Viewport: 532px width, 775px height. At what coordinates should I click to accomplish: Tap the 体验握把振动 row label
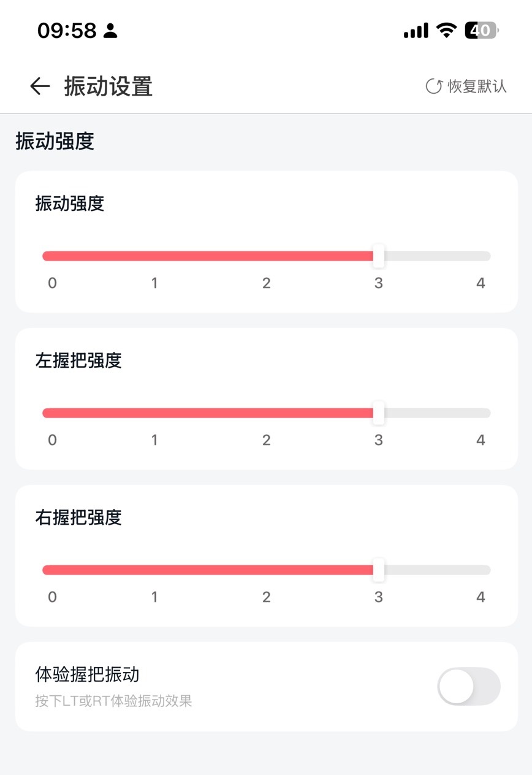point(88,674)
